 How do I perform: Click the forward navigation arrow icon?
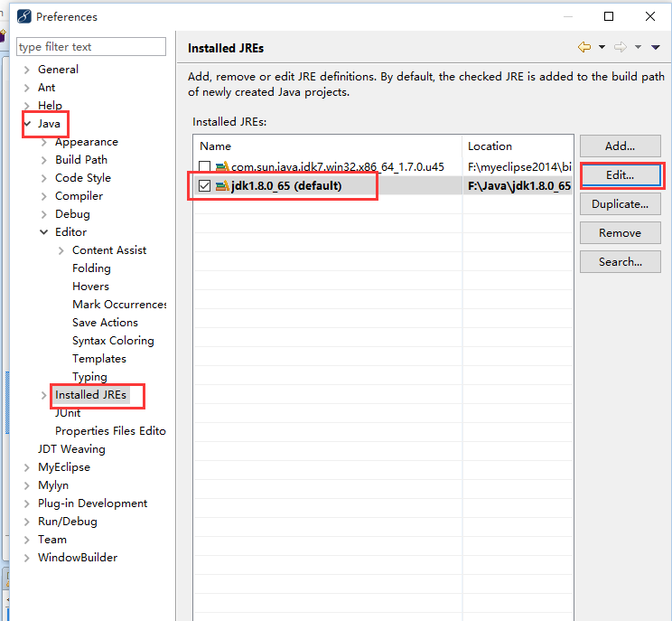pyautogui.click(x=620, y=47)
